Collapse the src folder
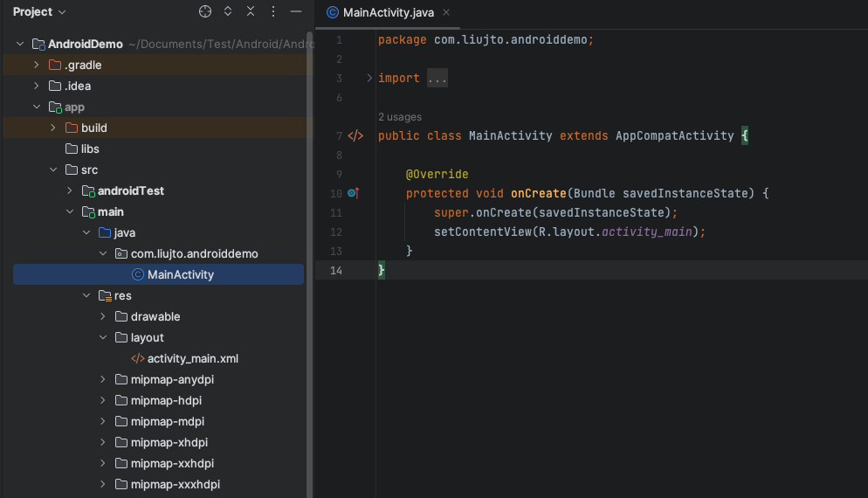Screen dimensions: 868x498 (x=53, y=169)
